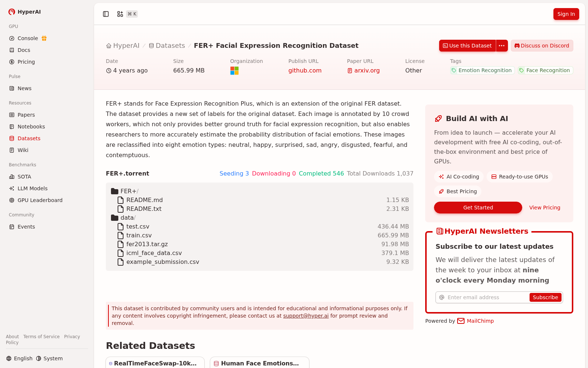588x368 pixels.
Task: Open Notebooks in the sidebar
Action: pyautogui.click(x=31, y=127)
